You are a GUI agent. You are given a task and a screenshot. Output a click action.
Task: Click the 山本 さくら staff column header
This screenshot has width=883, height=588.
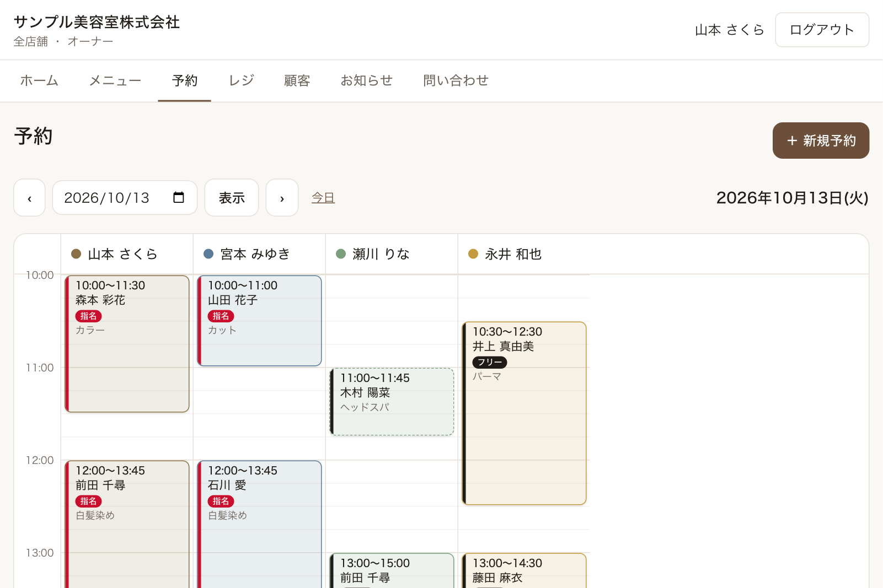127,254
